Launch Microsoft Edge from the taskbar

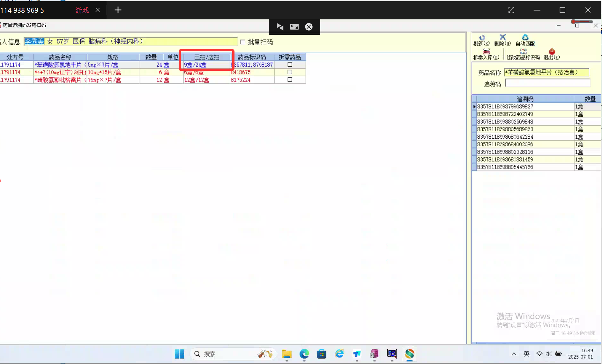tap(304, 354)
